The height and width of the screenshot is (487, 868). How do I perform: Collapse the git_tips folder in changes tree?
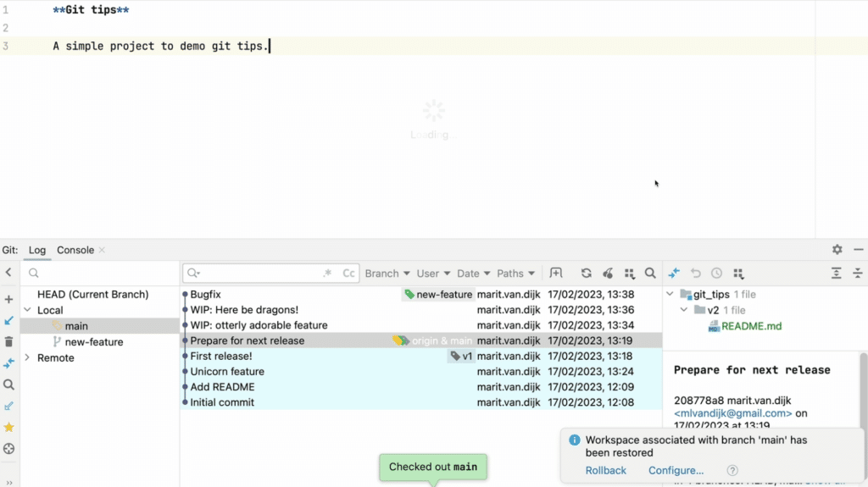coord(670,294)
